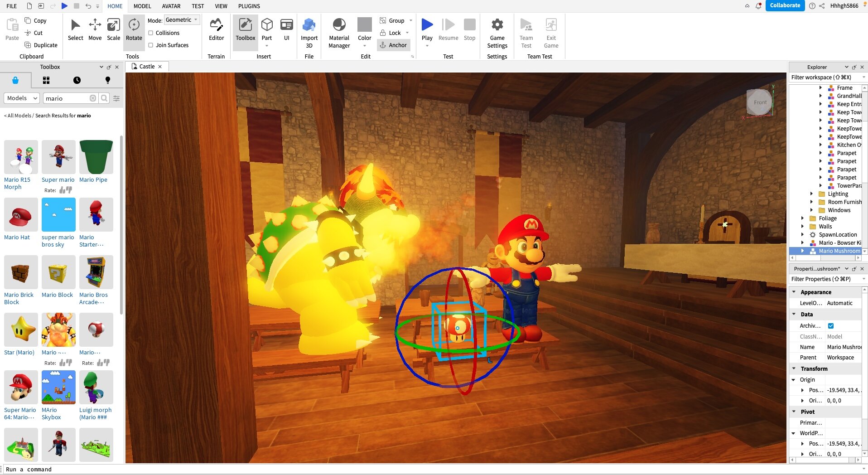The height and width of the screenshot is (475, 868).
Task: Click the help question mark icon
Action: click(x=812, y=6)
